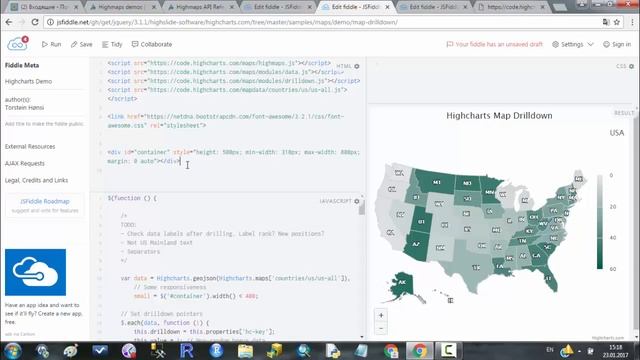Open CSS panel settings gear
The height and width of the screenshot is (360, 640).
[x=631, y=66]
